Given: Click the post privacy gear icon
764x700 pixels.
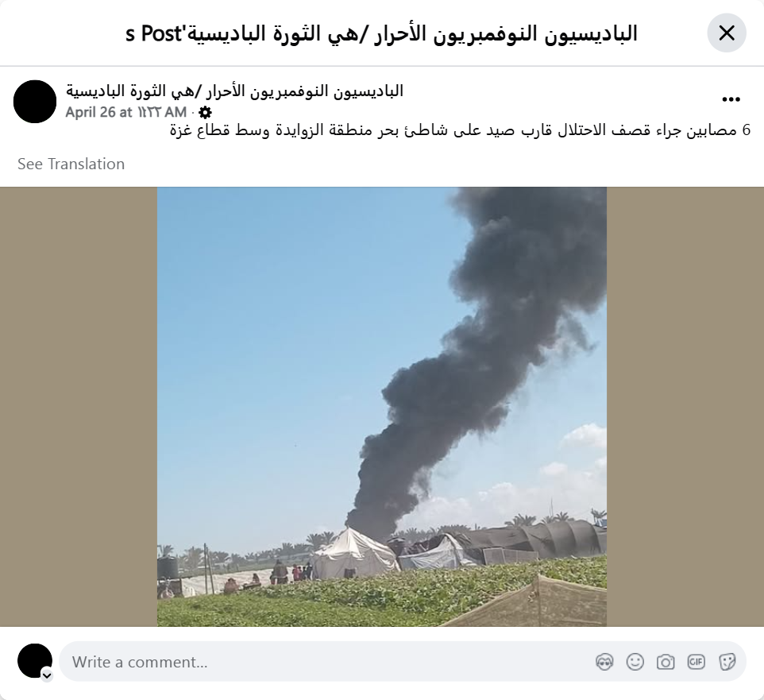Looking at the screenshot, I should click(x=206, y=113).
